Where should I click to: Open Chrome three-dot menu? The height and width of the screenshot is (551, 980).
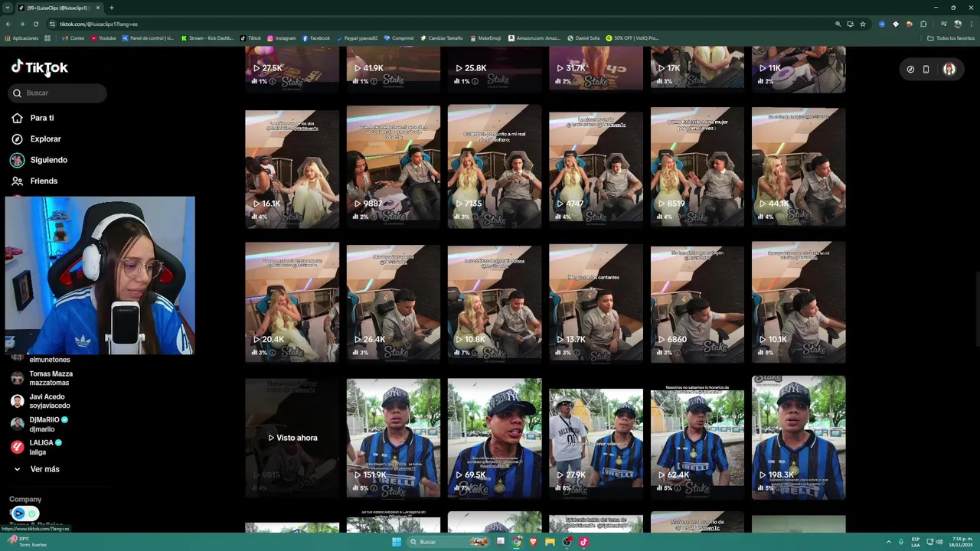[x=971, y=24]
